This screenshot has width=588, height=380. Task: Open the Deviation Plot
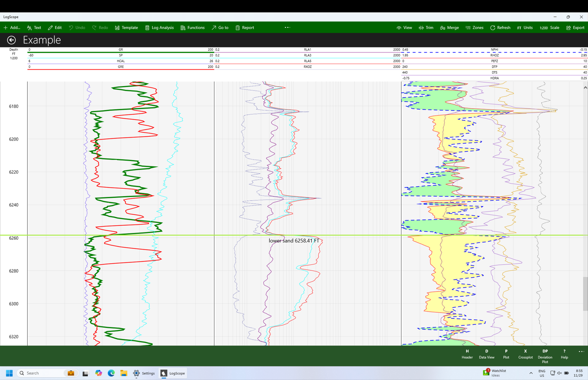[x=545, y=356]
